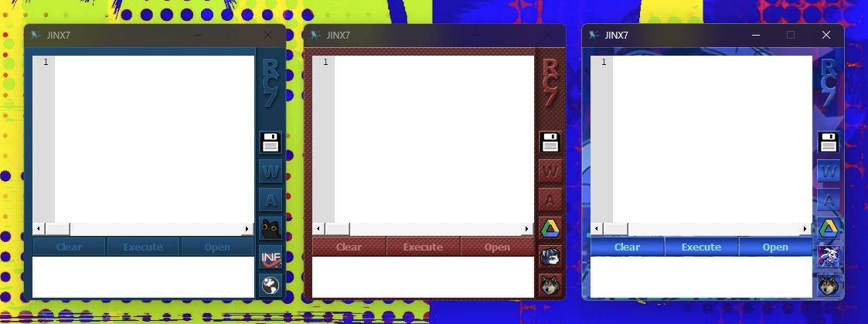Screen dimensions: 868x324
Task: Click Execute in the dark teal window
Action: tap(143, 247)
